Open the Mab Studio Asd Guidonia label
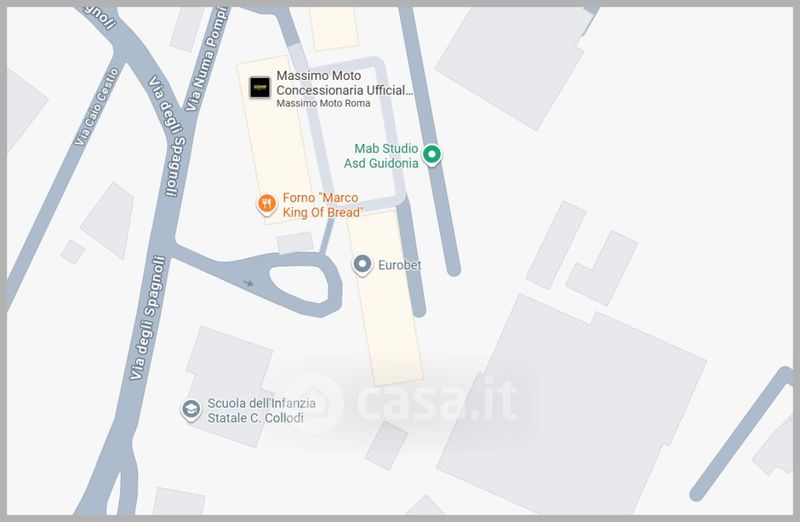The width and height of the screenshot is (800, 522). 381,156
